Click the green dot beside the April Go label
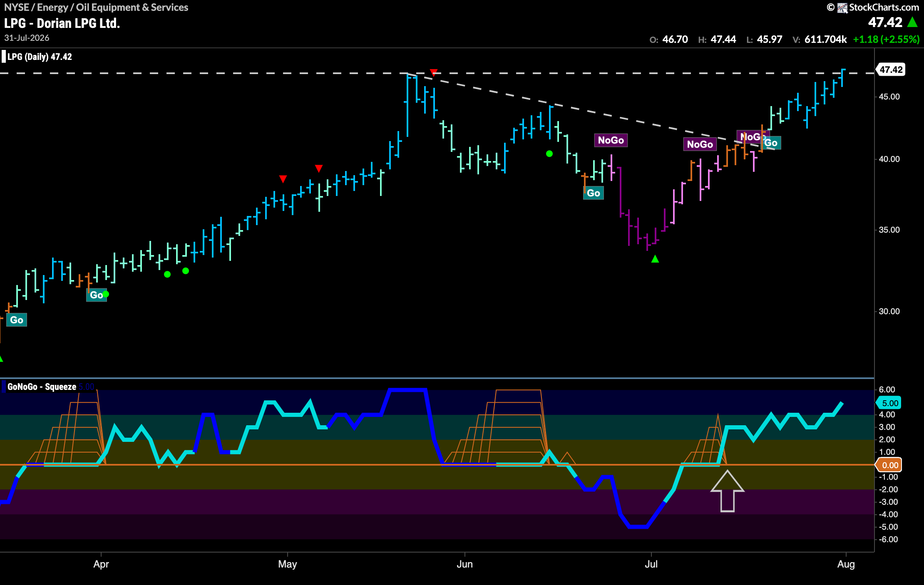This screenshot has width=924, height=585. (x=106, y=294)
